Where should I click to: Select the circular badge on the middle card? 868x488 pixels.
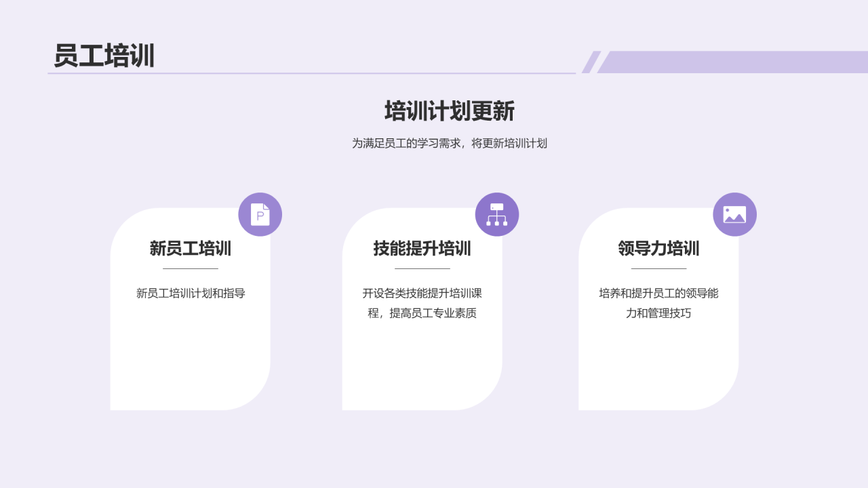pos(497,213)
